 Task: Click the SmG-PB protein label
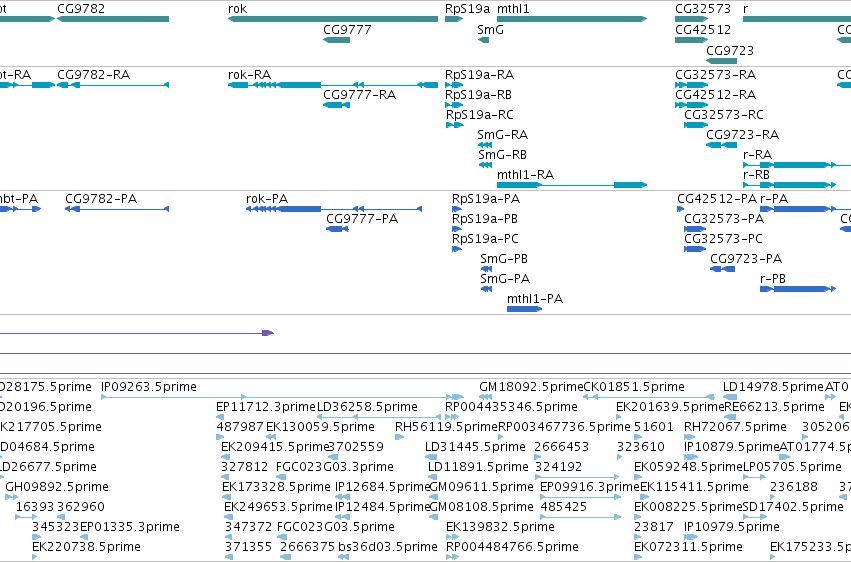pos(504,259)
